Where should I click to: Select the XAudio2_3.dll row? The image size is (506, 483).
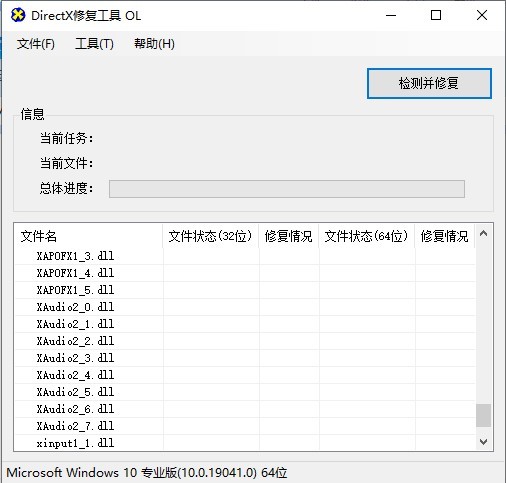pos(245,358)
